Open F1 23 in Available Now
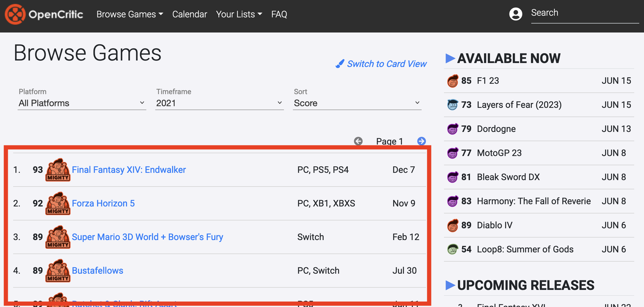The width and height of the screenshot is (644, 307). (x=488, y=81)
